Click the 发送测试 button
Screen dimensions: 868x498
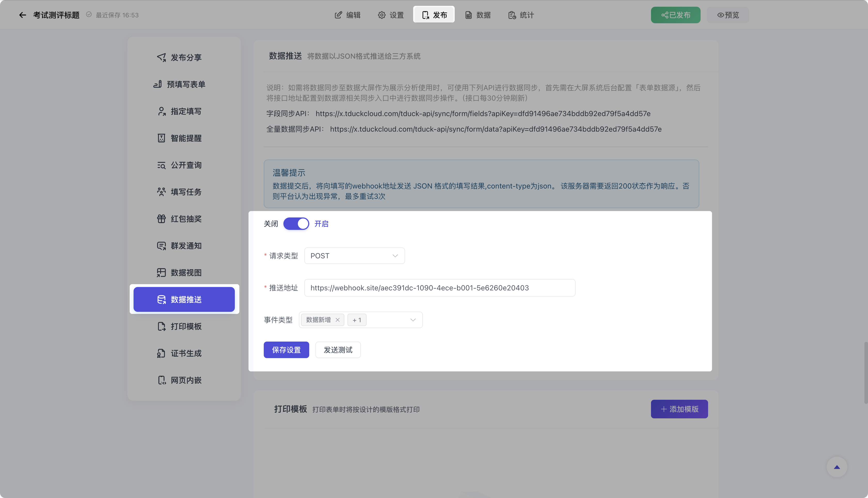tap(338, 350)
